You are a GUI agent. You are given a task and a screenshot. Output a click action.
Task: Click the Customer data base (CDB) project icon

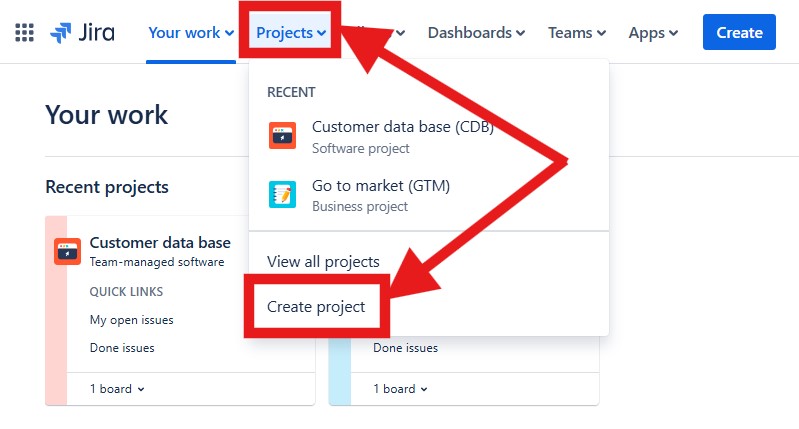tap(283, 135)
